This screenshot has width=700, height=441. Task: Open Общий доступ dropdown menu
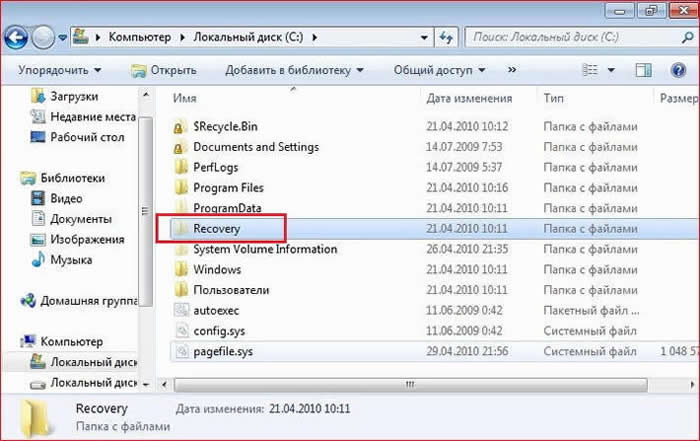pos(439,70)
